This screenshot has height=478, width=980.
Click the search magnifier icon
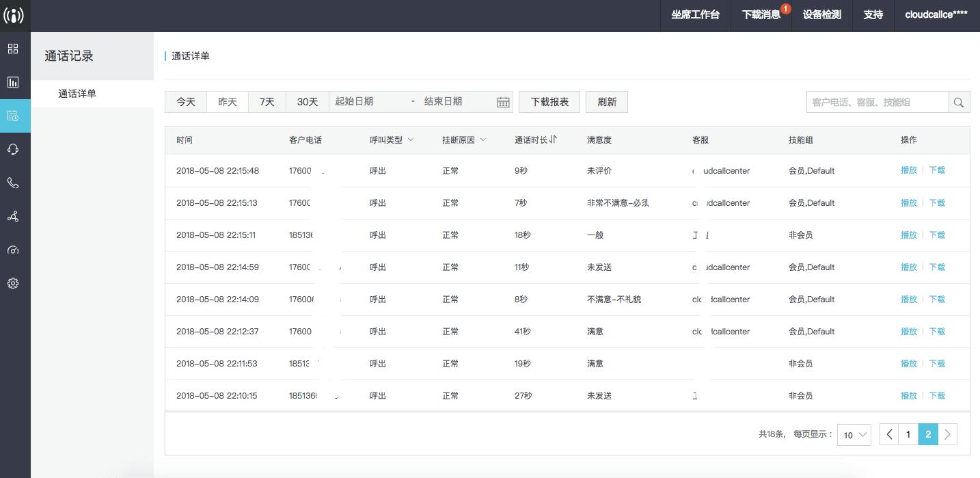pyautogui.click(x=958, y=101)
